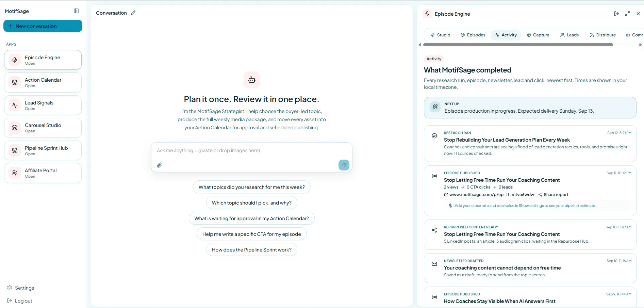This screenshot has width=644, height=308.
Task: Click the dollar sign icon in pipeline estimate hint
Action: (x=450, y=206)
